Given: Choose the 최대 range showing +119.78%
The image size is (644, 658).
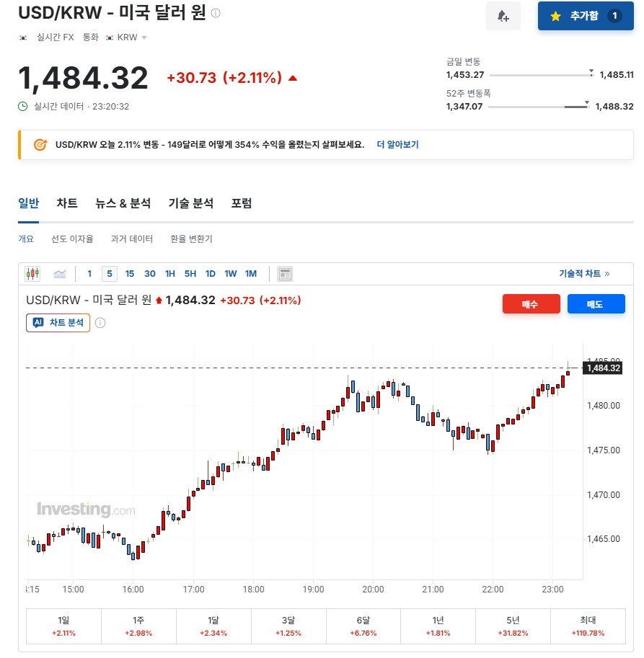Looking at the screenshot, I should (588, 626).
